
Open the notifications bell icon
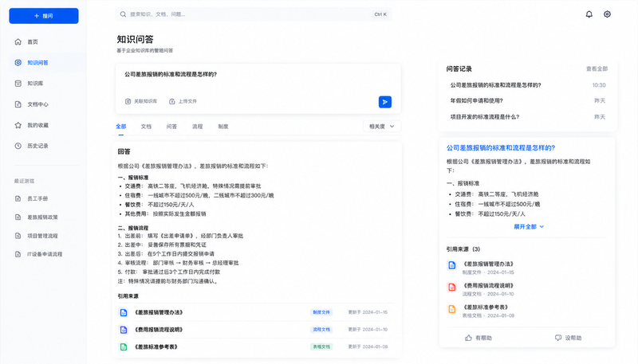pyautogui.click(x=589, y=14)
